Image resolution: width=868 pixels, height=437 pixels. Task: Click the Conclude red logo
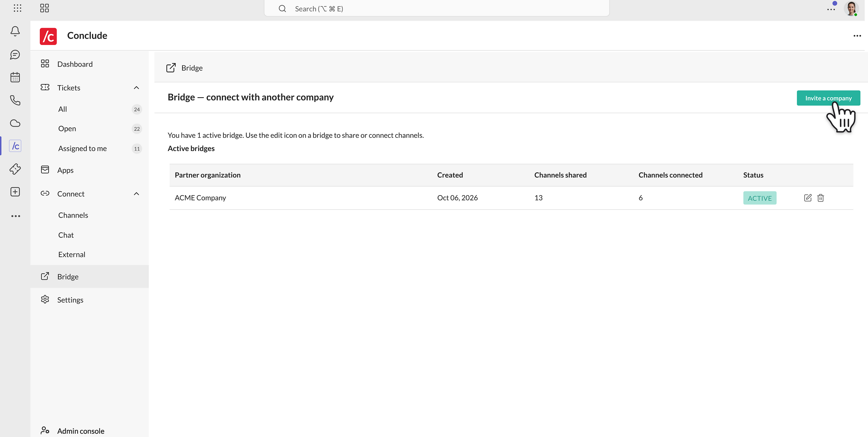pos(48,36)
